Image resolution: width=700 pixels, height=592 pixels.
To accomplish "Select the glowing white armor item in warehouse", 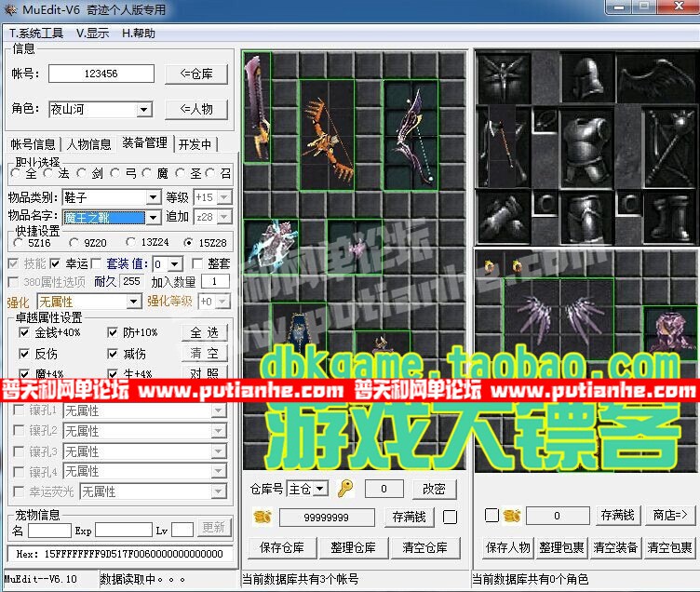I will click(x=271, y=246).
